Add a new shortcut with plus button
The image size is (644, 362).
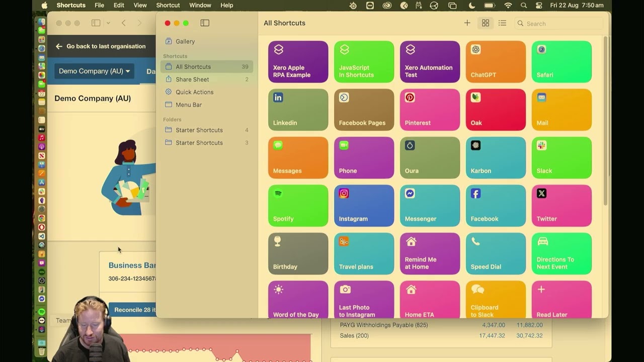467,23
